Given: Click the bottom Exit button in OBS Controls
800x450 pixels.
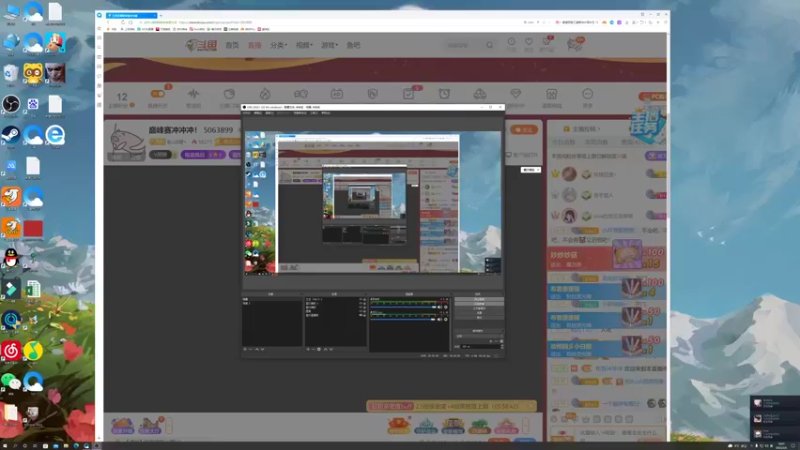Looking at the screenshot, I should pyautogui.click(x=479, y=318).
